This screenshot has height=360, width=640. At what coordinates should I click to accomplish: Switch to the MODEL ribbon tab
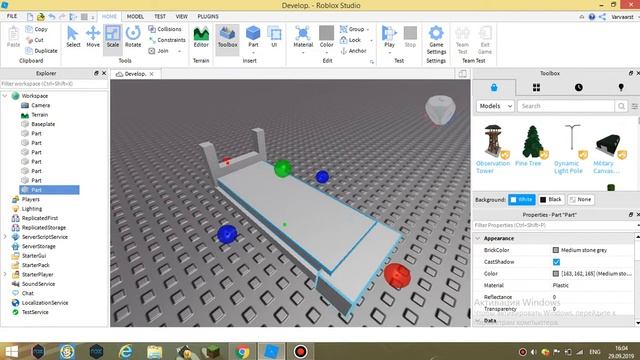135,16
